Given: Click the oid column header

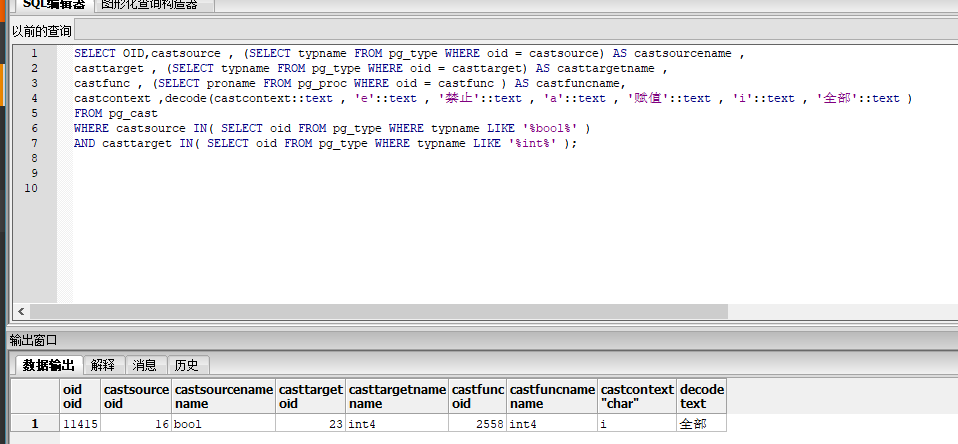Looking at the screenshot, I should coord(80,396).
